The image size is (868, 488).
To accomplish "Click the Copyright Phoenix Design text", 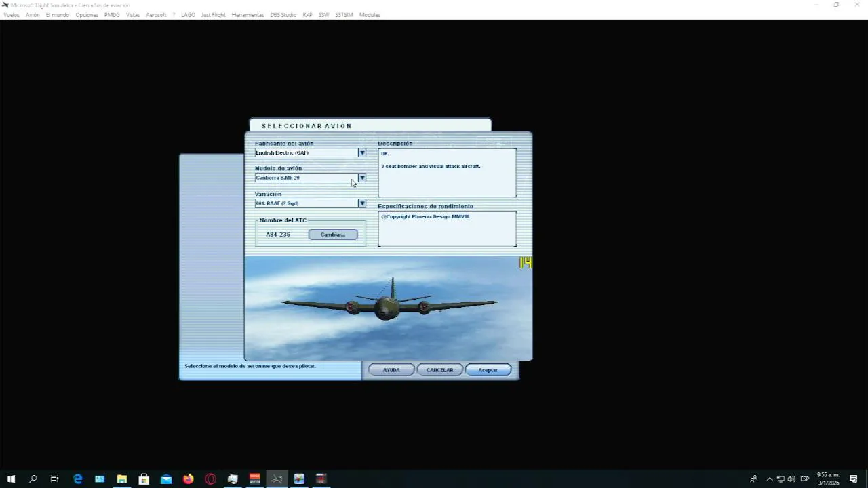I will click(x=425, y=216).
